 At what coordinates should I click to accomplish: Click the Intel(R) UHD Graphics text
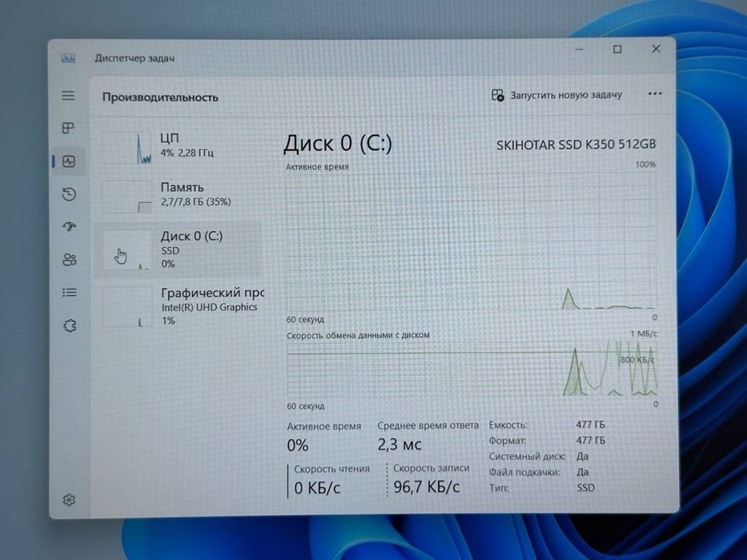click(x=209, y=307)
